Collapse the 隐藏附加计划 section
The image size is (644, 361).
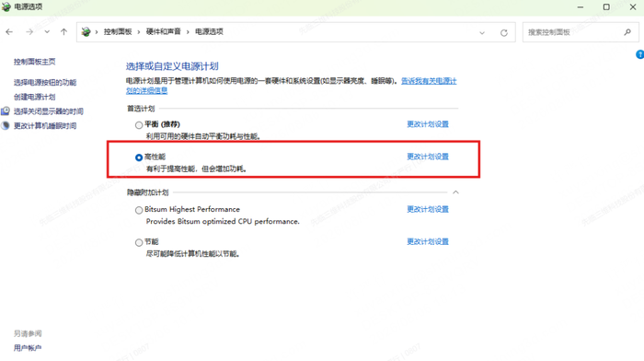[455, 192]
